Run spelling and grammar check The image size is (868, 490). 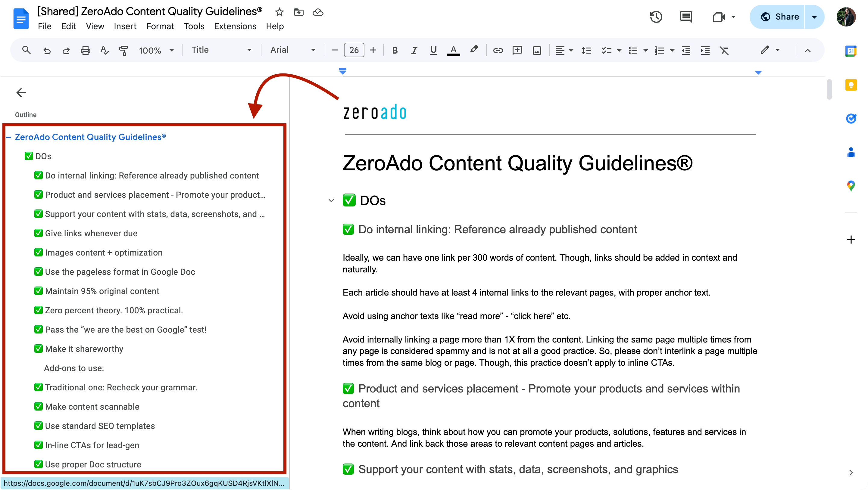pyautogui.click(x=105, y=51)
